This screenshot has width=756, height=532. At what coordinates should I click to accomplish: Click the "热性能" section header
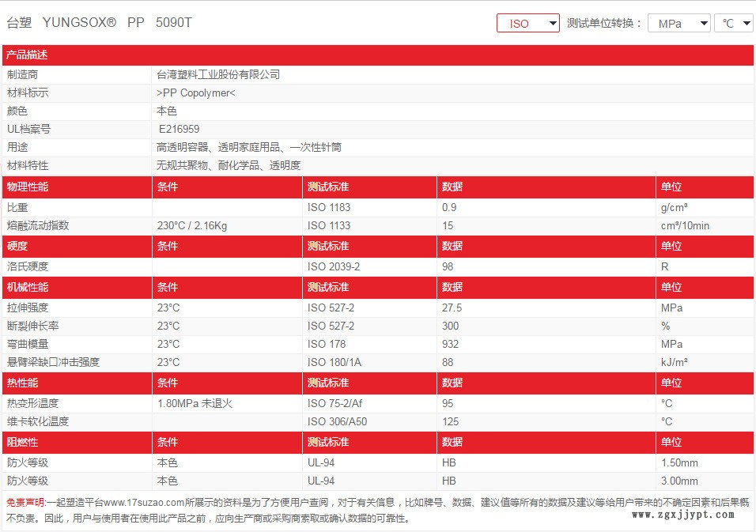pos(23,383)
